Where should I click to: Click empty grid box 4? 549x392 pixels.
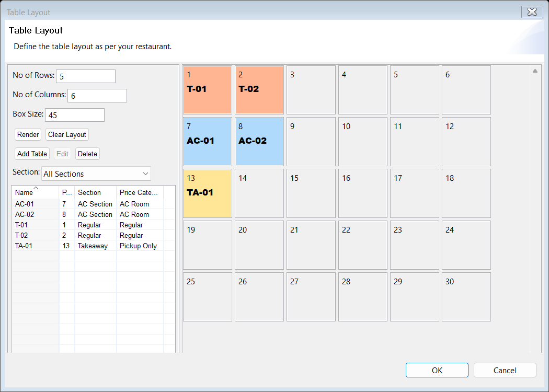click(363, 90)
